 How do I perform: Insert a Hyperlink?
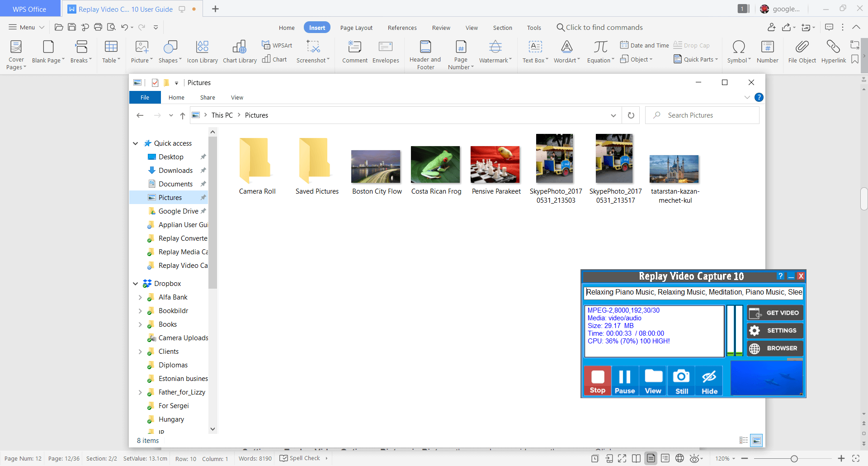(x=833, y=52)
